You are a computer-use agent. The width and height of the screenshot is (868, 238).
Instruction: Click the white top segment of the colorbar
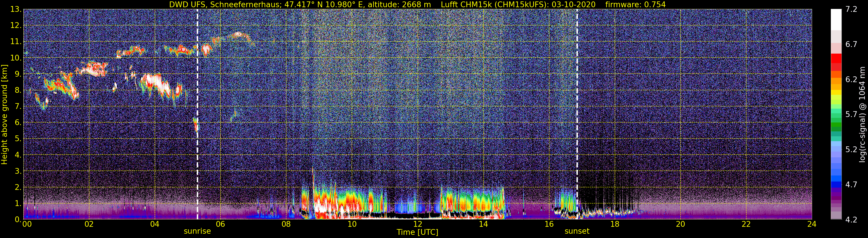[836, 20]
